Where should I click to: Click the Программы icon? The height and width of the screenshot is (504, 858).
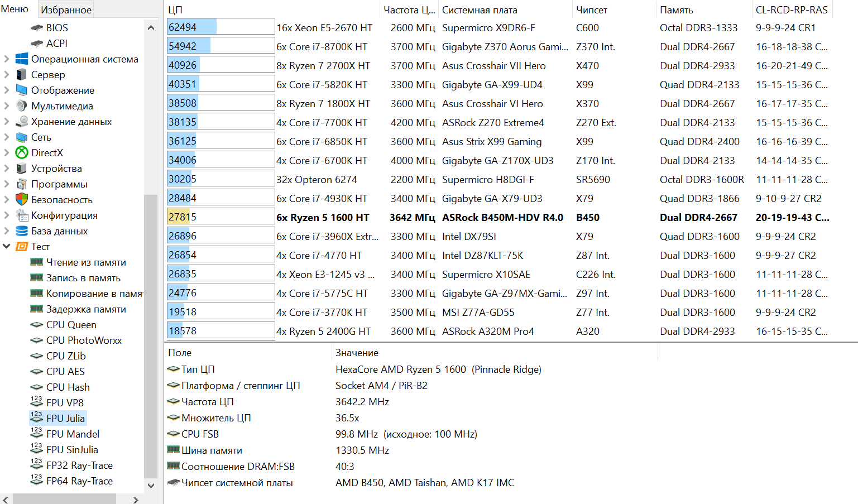(22, 184)
